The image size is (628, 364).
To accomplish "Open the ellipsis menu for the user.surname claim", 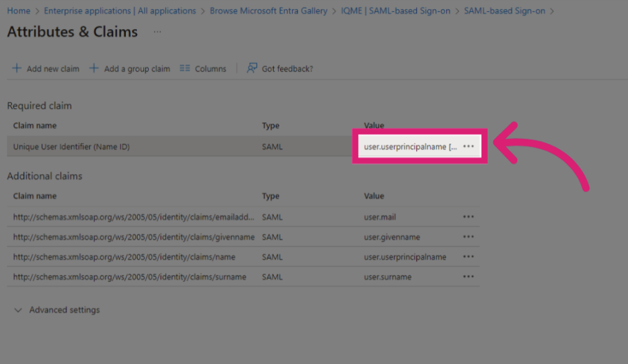I will [x=468, y=277].
